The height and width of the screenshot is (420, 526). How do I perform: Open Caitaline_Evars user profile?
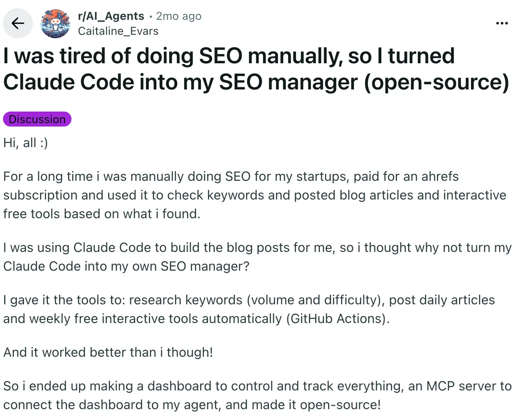point(118,31)
